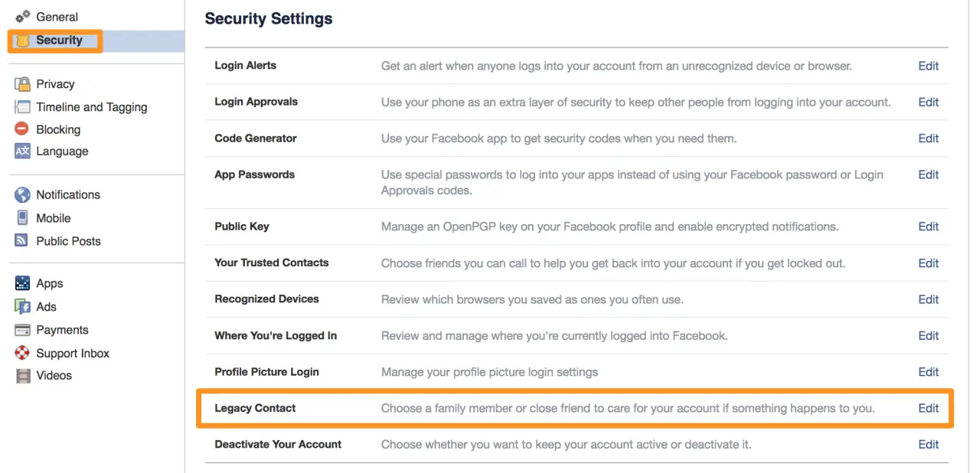Open Timeline and Tagging settings

pyautogui.click(x=91, y=107)
